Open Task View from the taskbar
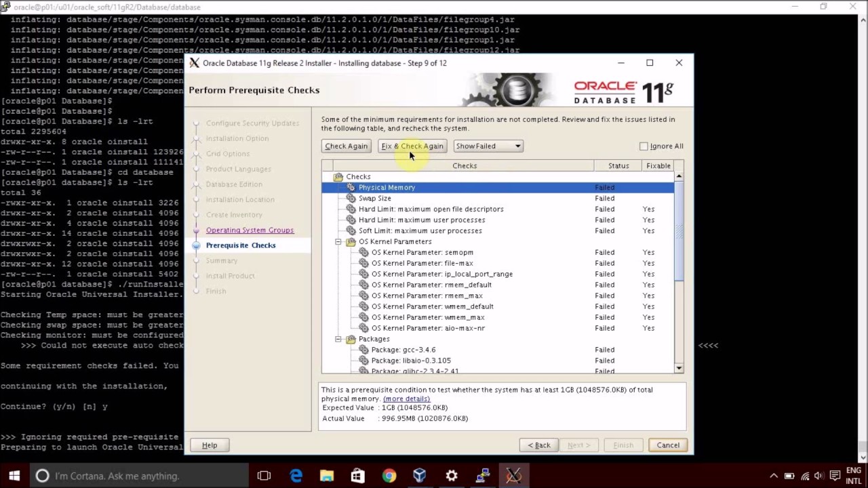Image resolution: width=868 pixels, height=488 pixels. coord(264,476)
